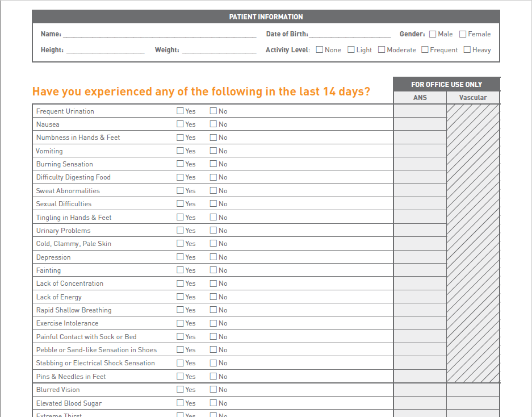Tick No for Vomiting
This screenshot has height=417, width=532.
[x=213, y=151]
